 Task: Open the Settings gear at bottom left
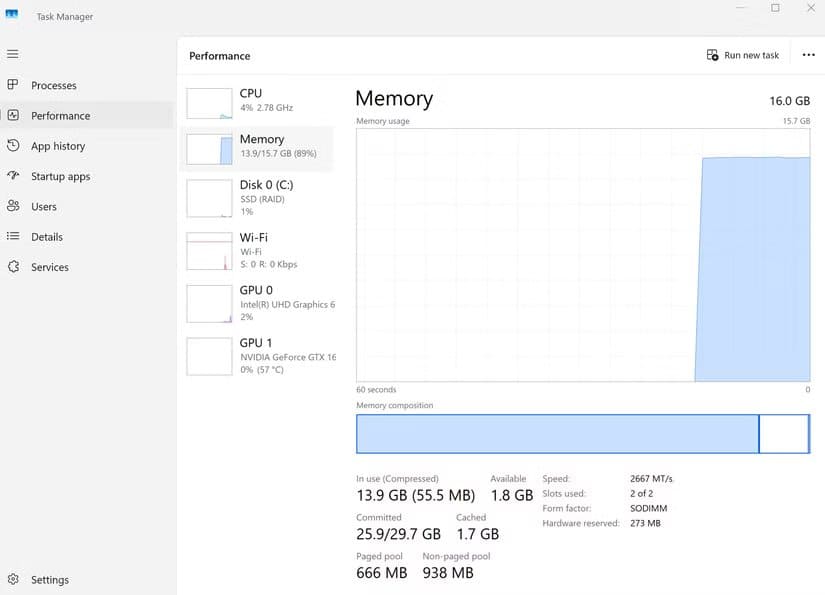coord(13,580)
